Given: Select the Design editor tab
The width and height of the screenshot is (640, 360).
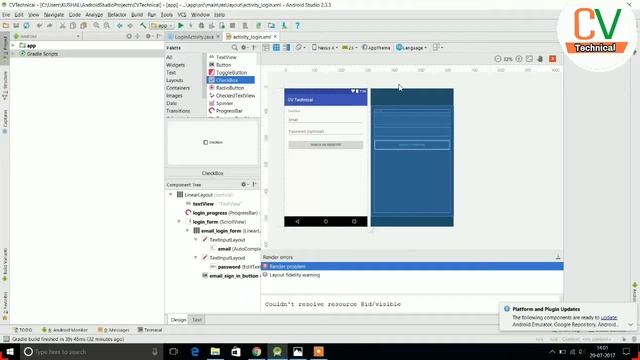Looking at the screenshot, I should 178,320.
